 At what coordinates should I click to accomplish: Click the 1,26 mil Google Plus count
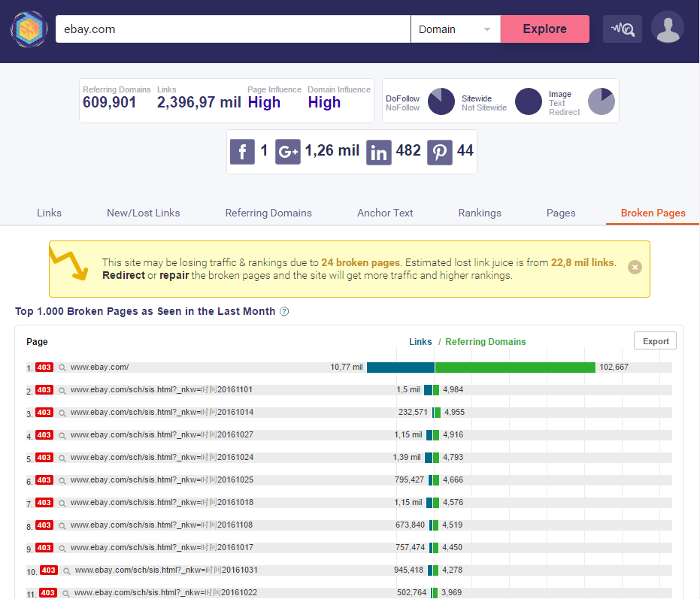coord(332,150)
